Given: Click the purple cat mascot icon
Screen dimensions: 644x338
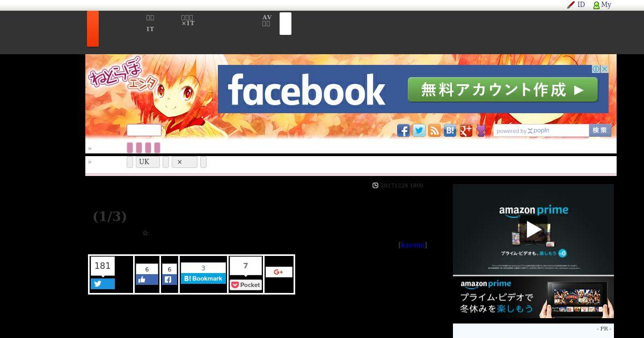Looking at the screenshot, I should [x=481, y=130].
